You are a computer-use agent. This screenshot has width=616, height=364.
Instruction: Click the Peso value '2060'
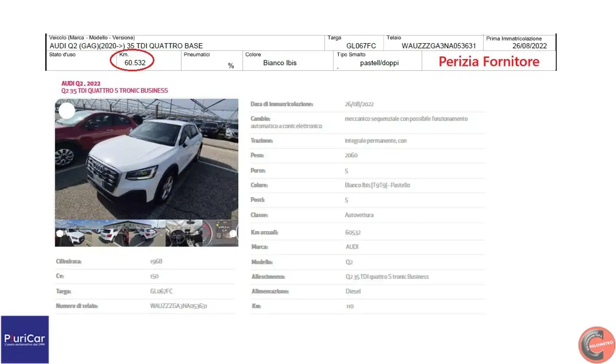click(351, 156)
